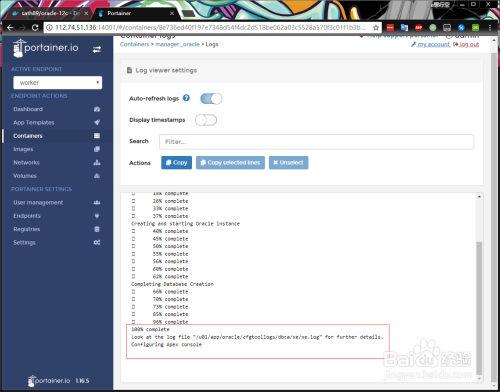500x392 pixels.
Task: Toggle sidebar with the double-arrow icon
Action: pyautogui.click(x=97, y=49)
